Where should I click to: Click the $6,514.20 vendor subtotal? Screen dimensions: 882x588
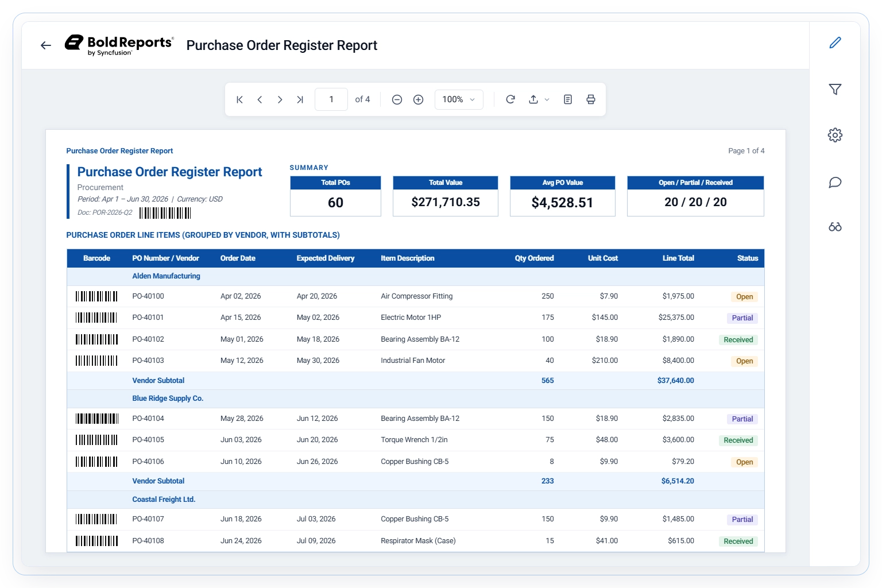point(678,481)
